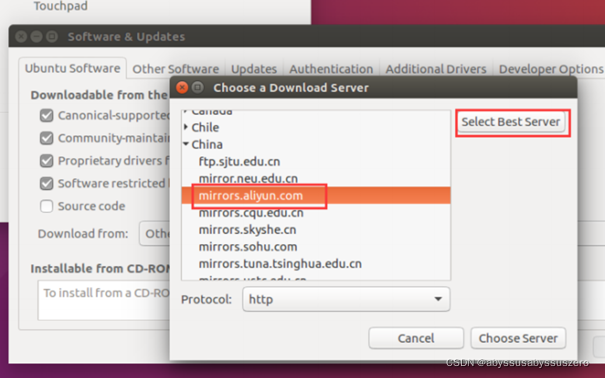
Task: Click the CD-ROM install list box
Action: (x=104, y=300)
